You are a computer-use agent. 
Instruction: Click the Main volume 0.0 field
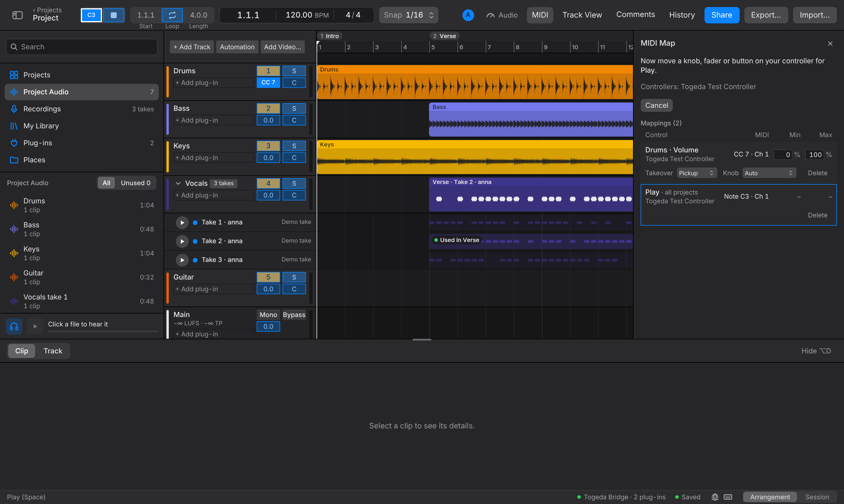268,326
